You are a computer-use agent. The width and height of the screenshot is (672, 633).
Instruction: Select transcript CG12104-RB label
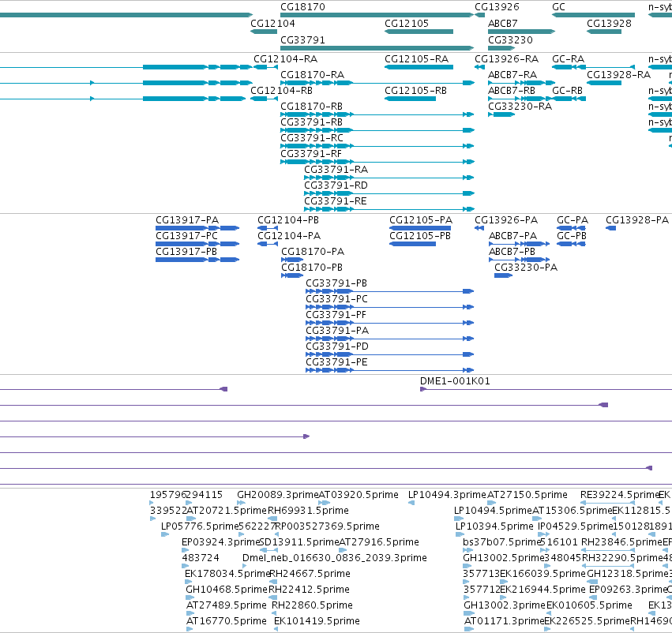point(282,90)
